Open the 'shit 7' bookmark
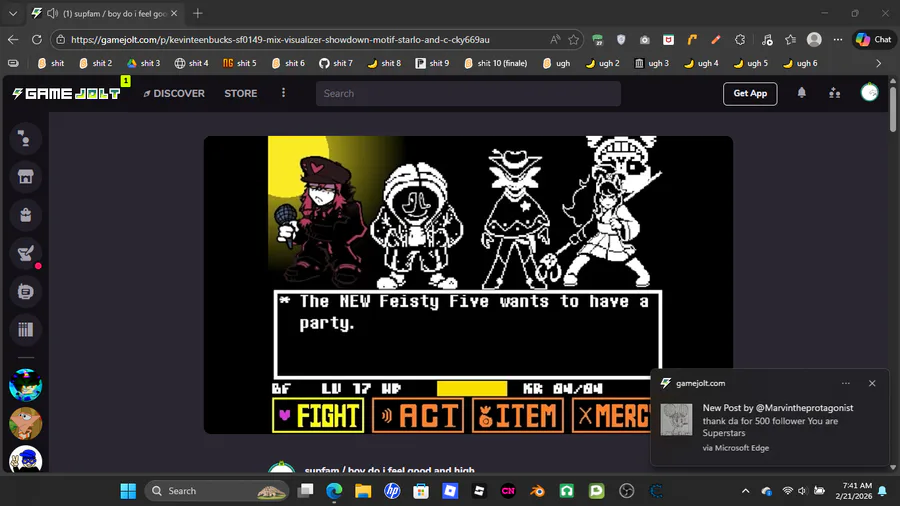The width and height of the screenshot is (900, 506). pyautogui.click(x=336, y=63)
